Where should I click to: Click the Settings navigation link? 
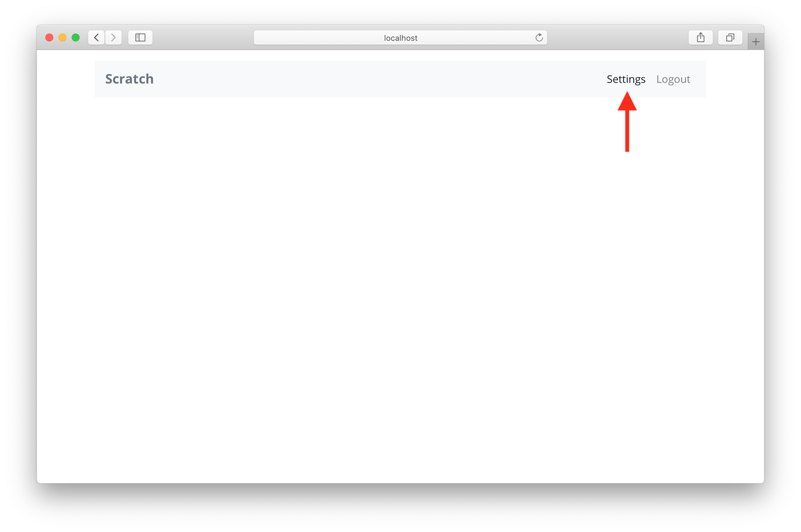coord(625,78)
